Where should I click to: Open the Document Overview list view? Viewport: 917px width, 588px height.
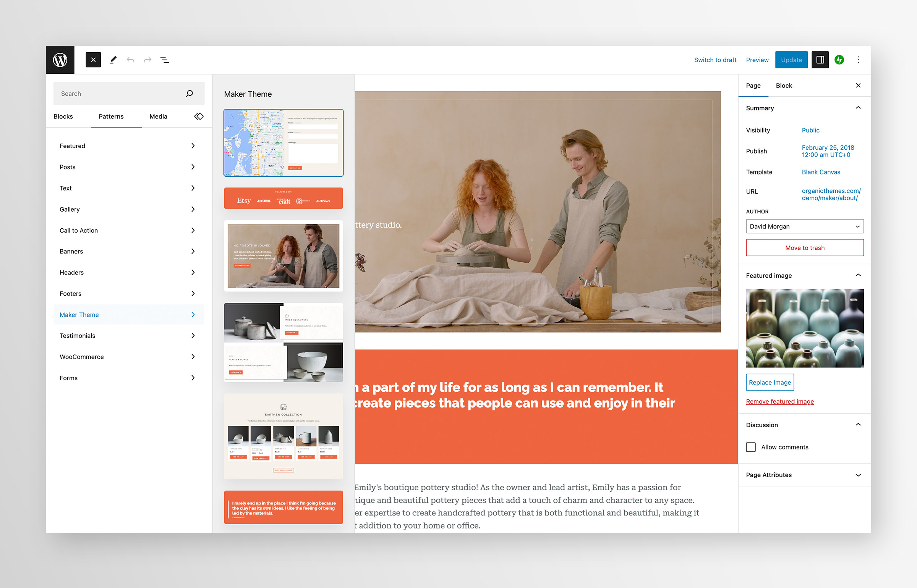[x=165, y=60]
